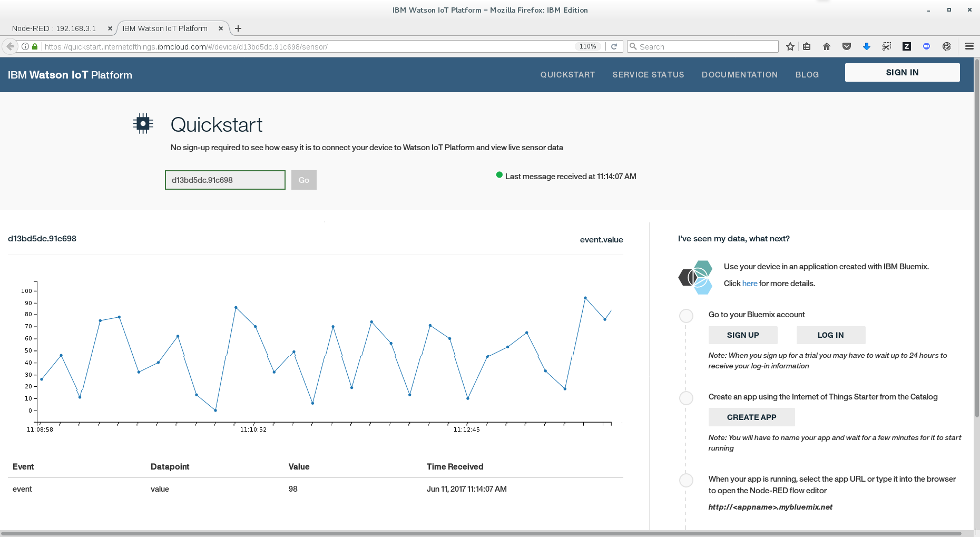Click the search magnifier icon
This screenshot has width=980, height=537.
coord(633,46)
